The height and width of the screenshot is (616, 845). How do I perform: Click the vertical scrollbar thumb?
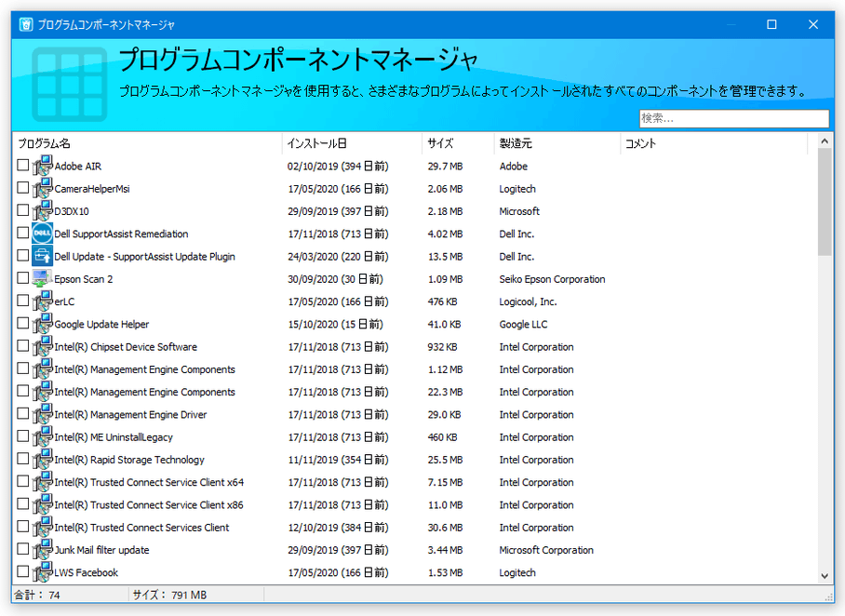825,203
